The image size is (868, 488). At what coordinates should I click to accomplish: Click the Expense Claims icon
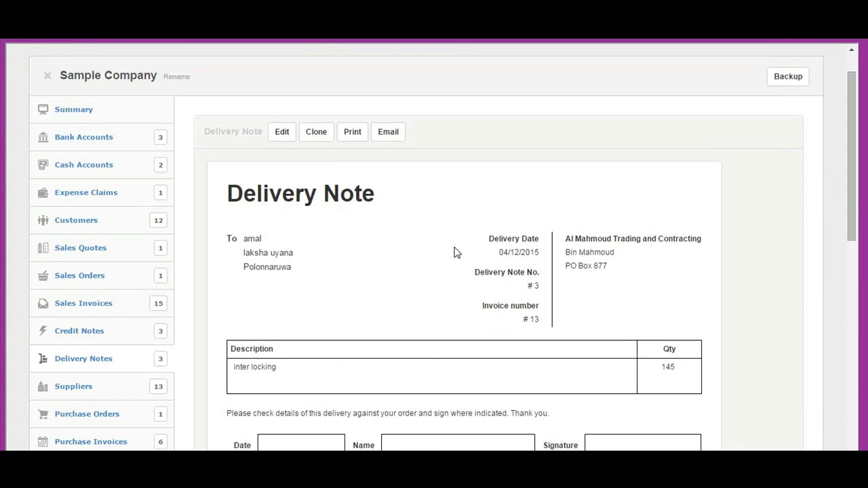pos(43,192)
